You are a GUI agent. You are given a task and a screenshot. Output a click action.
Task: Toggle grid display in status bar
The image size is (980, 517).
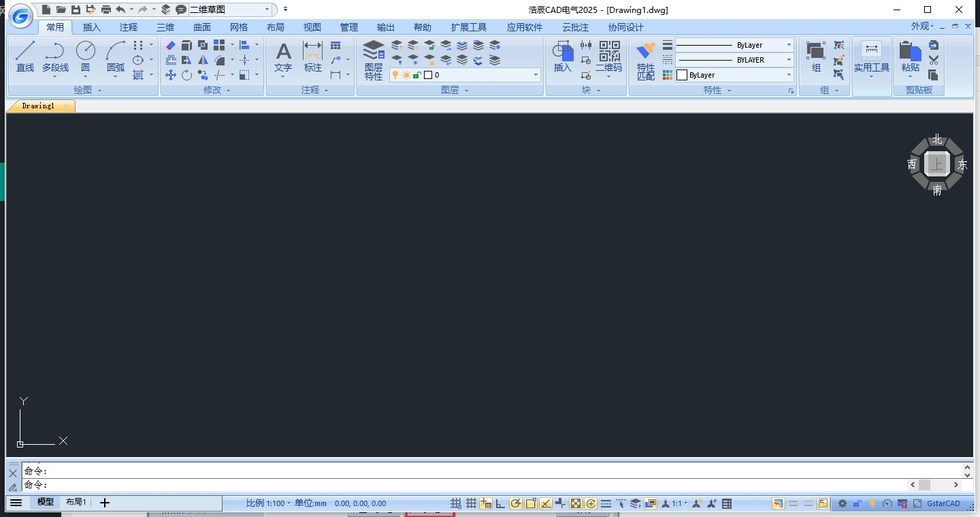[471, 503]
